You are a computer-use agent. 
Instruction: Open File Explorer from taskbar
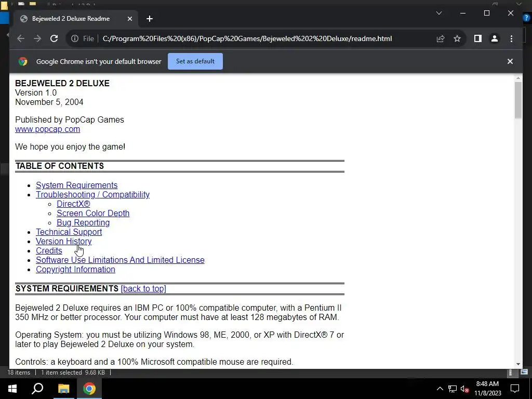[63, 389]
